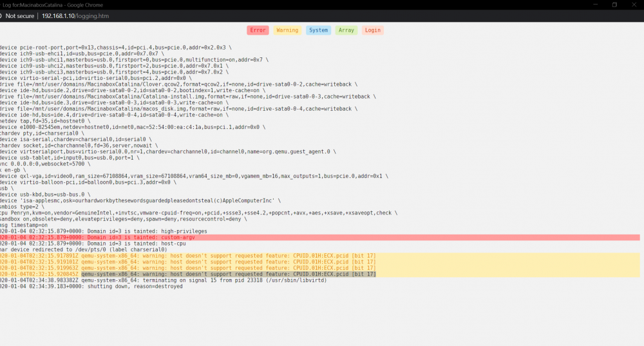This screenshot has height=346, width=644.
Task: Click the ide-hd sata0-0-2 bootindex line
Action: [133, 90]
